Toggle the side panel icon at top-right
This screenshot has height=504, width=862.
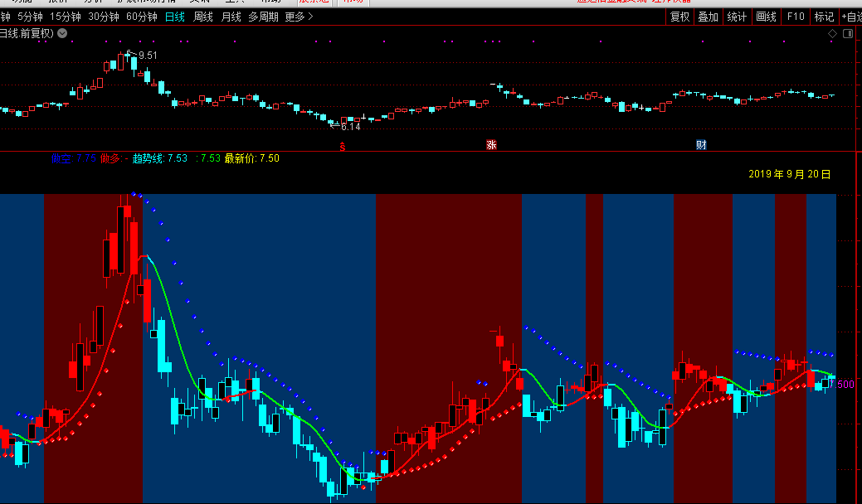point(847,33)
